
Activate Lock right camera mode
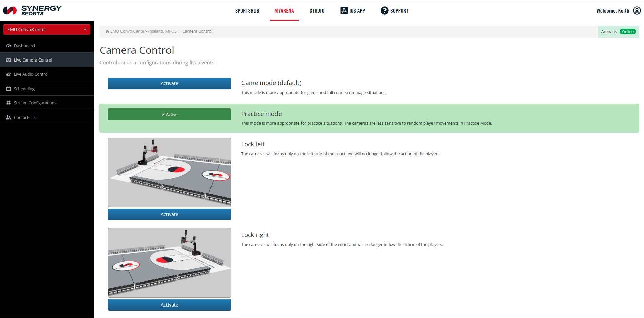point(170,305)
